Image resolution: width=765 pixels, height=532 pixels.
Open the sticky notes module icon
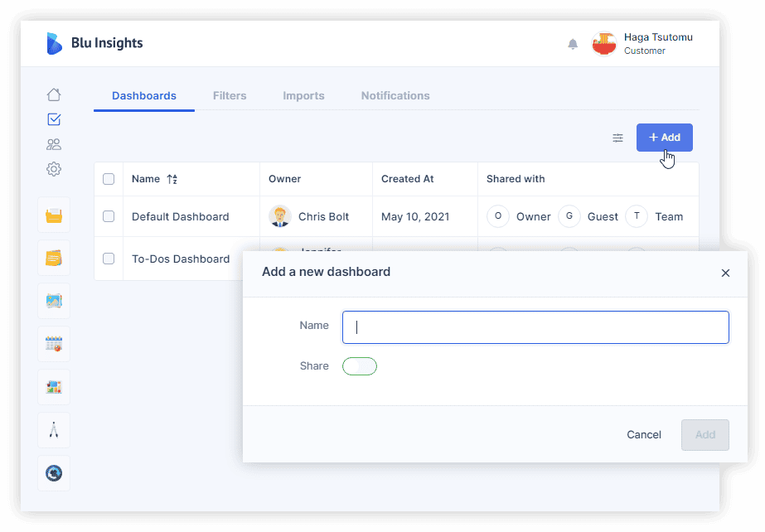[x=54, y=258]
